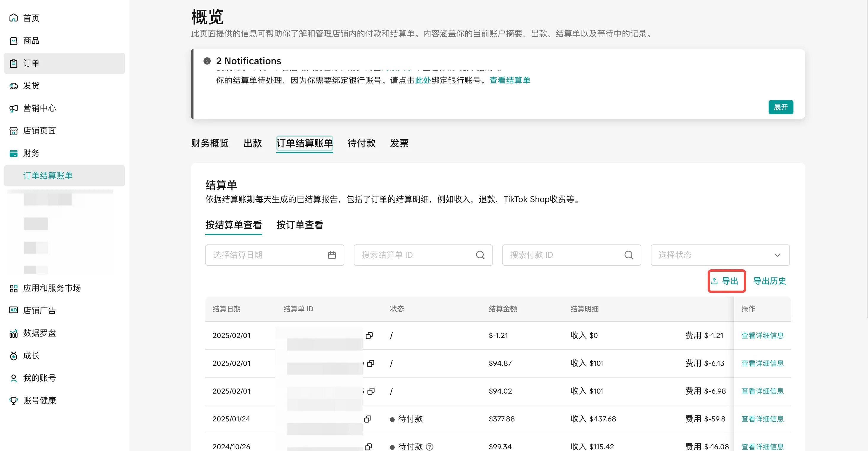Open the 发票 invoices tab

click(x=399, y=143)
